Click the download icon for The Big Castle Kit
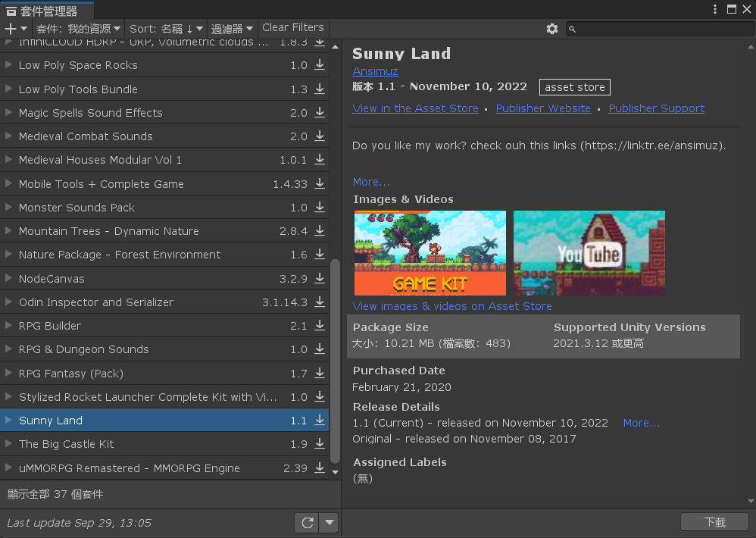Image resolution: width=756 pixels, height=538 pixels. 320,444
